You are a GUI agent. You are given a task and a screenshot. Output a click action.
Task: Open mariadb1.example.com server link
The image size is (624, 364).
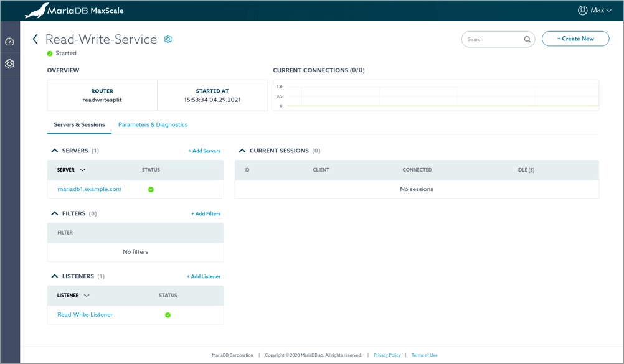[90, 189]
